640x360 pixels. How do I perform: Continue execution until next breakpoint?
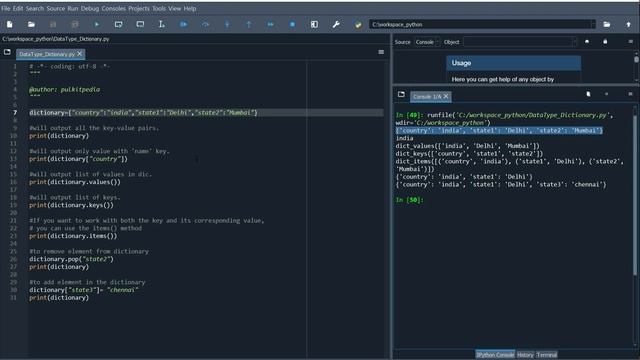(271, 24)
